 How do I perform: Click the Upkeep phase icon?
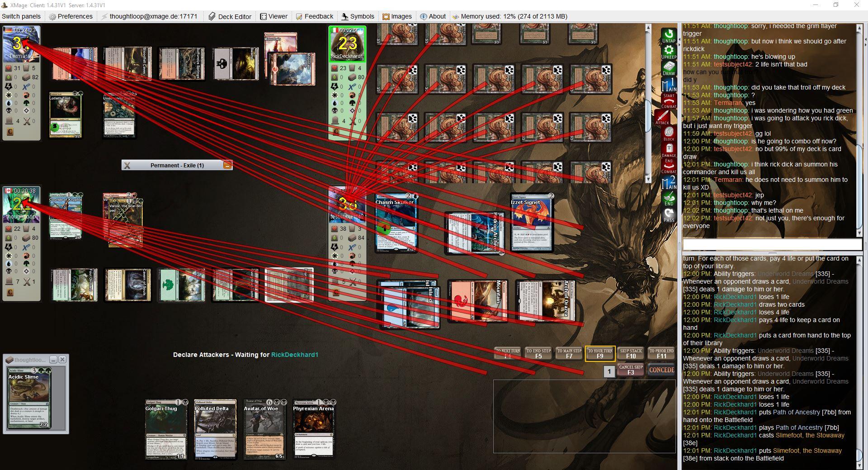click(669, 52)
